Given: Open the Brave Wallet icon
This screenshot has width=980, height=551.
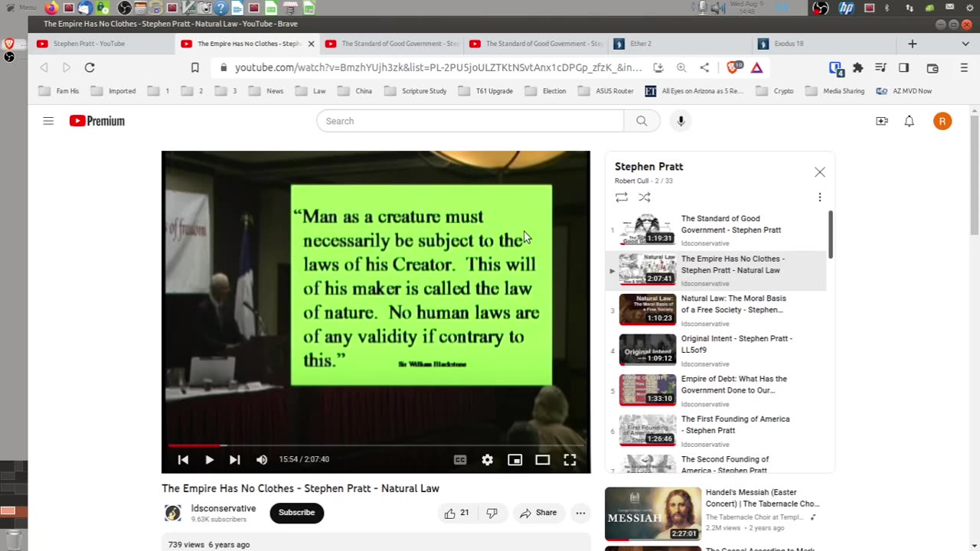Looking at the screenshot, I should click(933, 67).
